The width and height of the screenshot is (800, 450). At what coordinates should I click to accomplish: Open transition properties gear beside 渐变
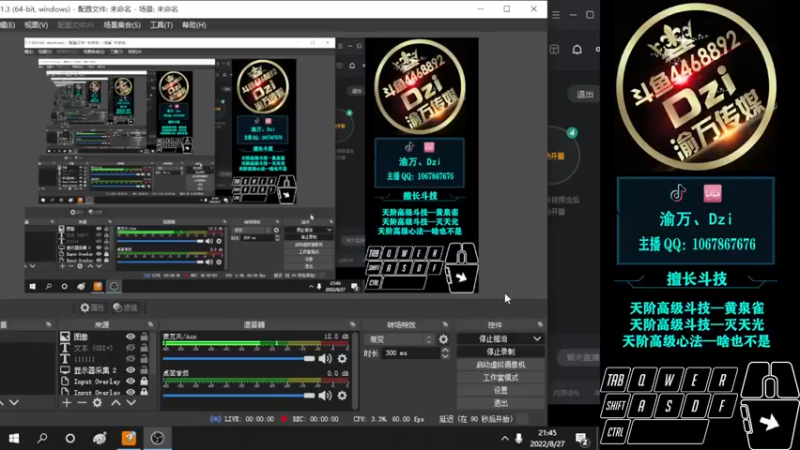(443, 339)
